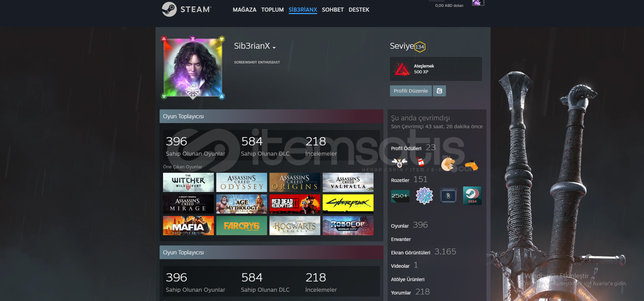Screen dimensions: 644x301
Task: Click 396 Sahip Olunan Oyunlar in second showcase
Action: 195,282
